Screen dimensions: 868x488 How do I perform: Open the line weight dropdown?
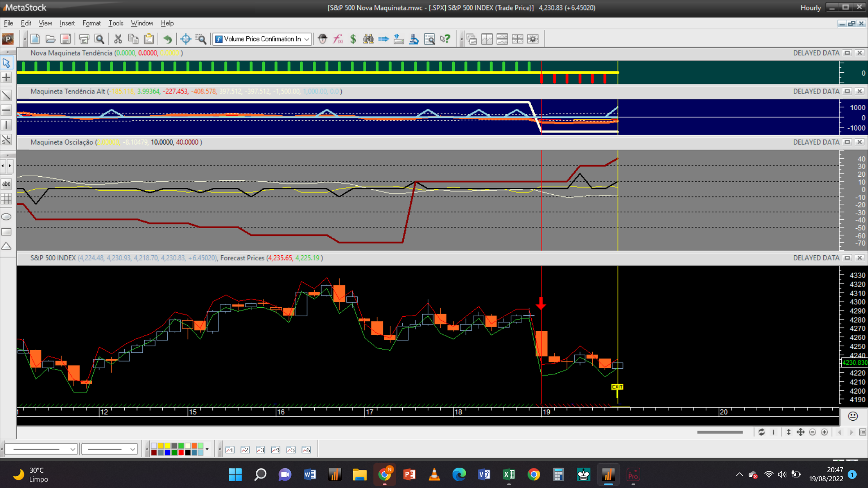(x=132, y=449)
